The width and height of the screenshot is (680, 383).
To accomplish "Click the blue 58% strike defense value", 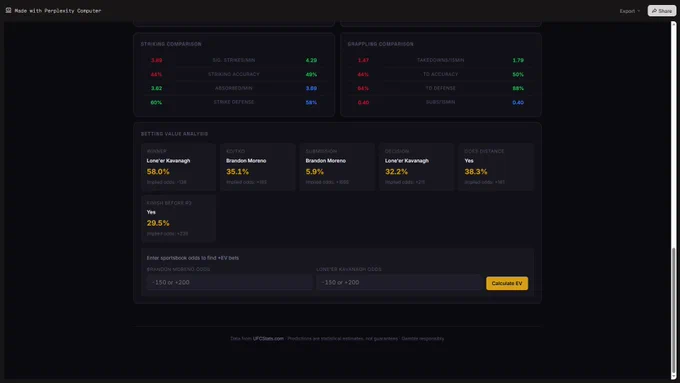I will 311,102.
